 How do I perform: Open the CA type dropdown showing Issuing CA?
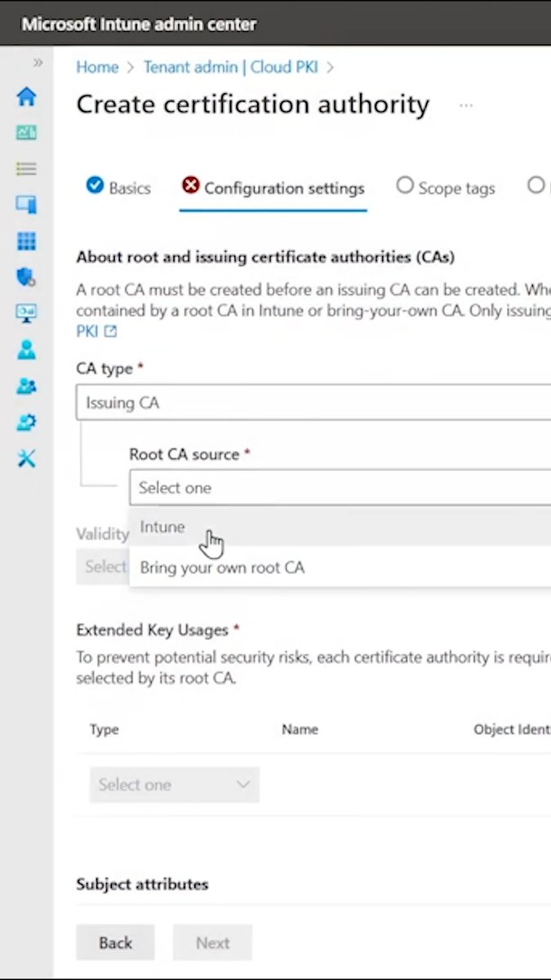click(313, 403)
